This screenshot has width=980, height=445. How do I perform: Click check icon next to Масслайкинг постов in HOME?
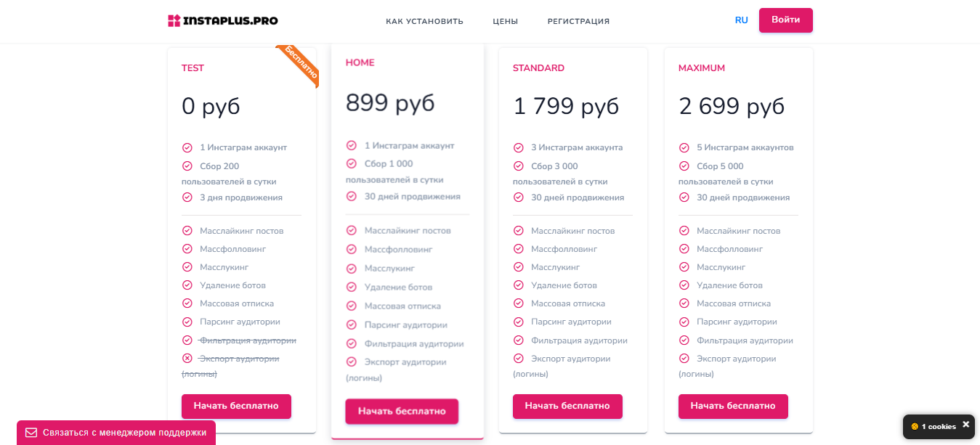tap(351, 230)
